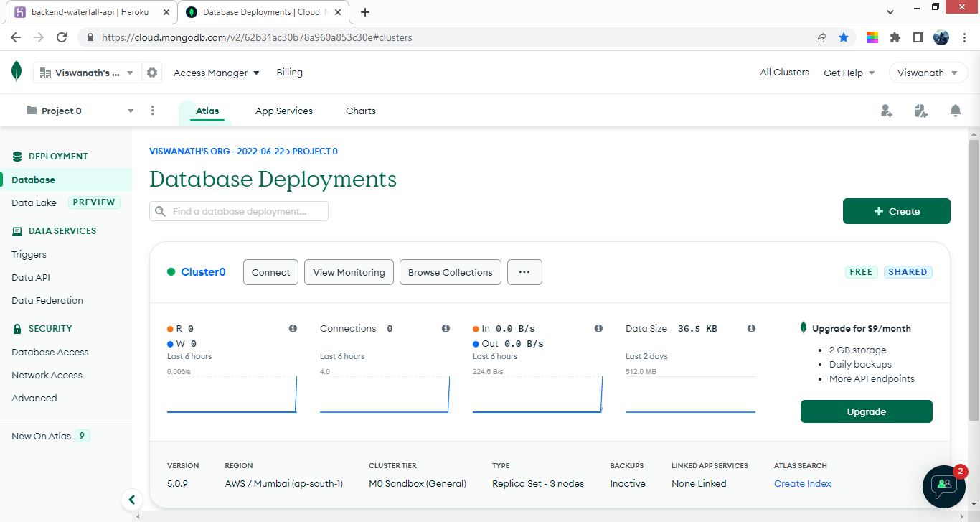The width and height of the screenshot is (980, 522).
Task: Switch to the Charts tab
Action: (361, 111)
